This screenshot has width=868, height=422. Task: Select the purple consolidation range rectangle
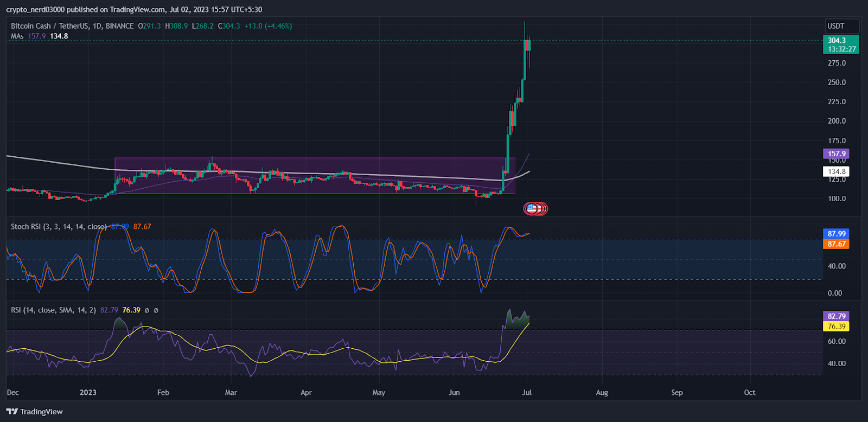315,176
